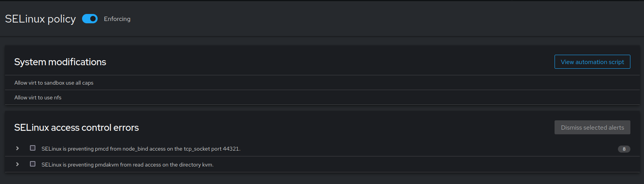The height and width of the screenshot is (184, 644).
Task: Expand the pmdakvm read access alert chevron
Action: [x=17, y=164]
